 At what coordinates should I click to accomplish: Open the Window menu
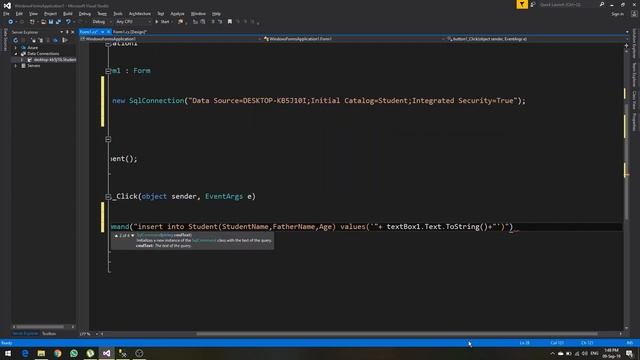pos(198,13)
